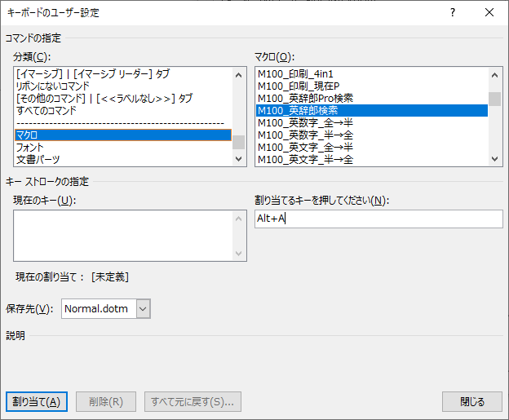The width and height of the screenshot is (509, 420).
Task: Click down arrow in 現在のキー box scrollbar
Action: click(238, 254)
